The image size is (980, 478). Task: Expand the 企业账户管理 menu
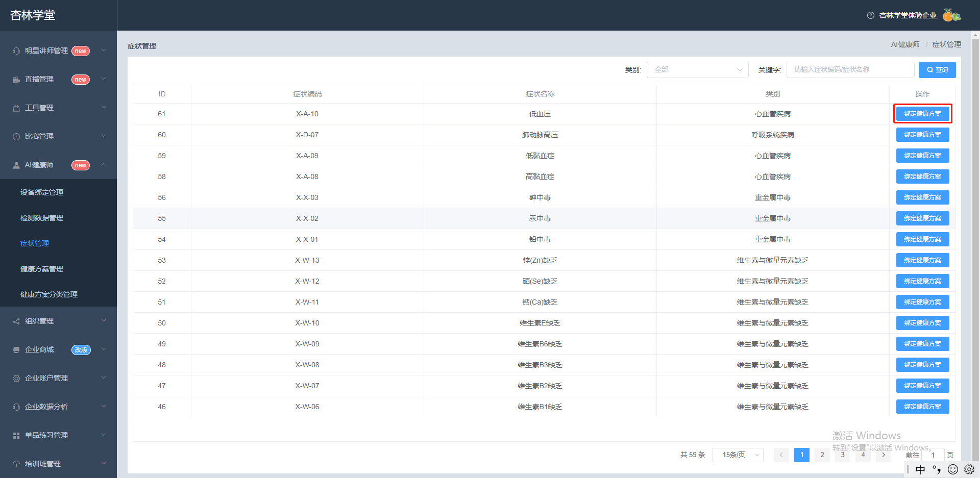coord(58,378)
